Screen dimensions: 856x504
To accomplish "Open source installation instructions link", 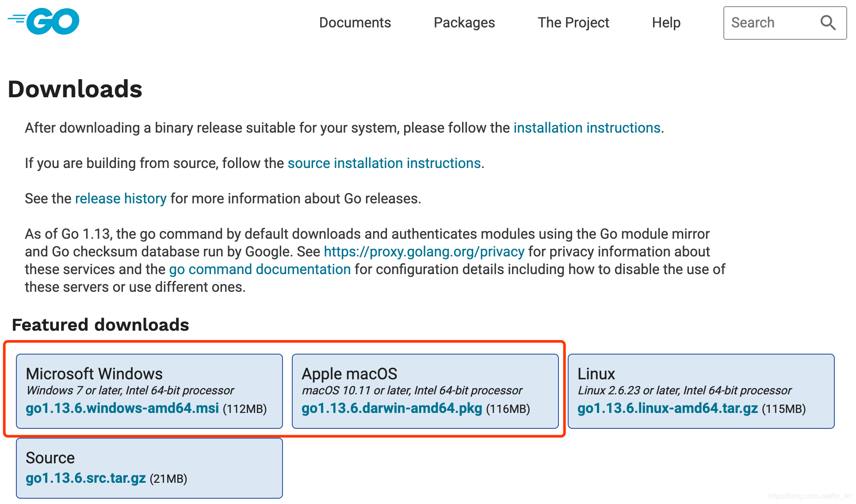I will pyautogui.click(x=384, y=163).
